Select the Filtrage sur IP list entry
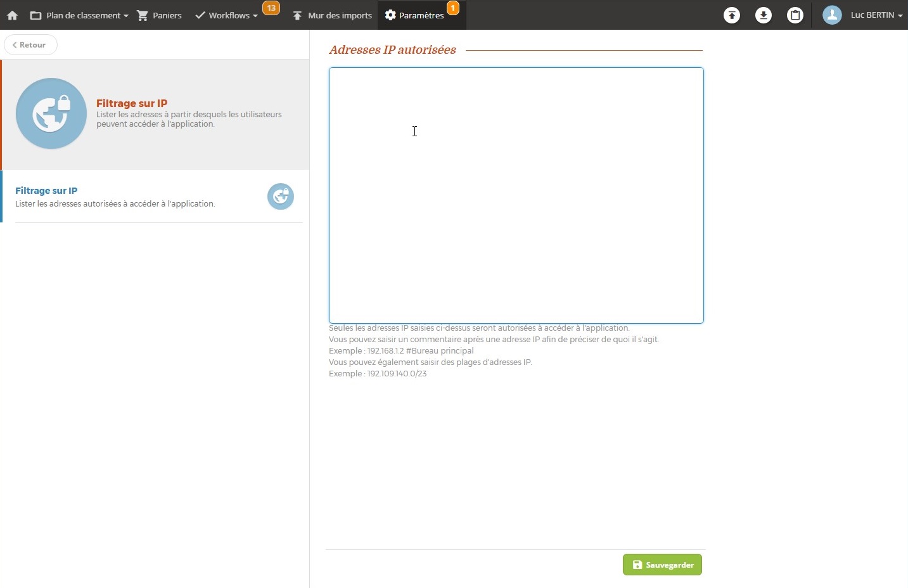908x588 pixels. click(x=156, y=196)
